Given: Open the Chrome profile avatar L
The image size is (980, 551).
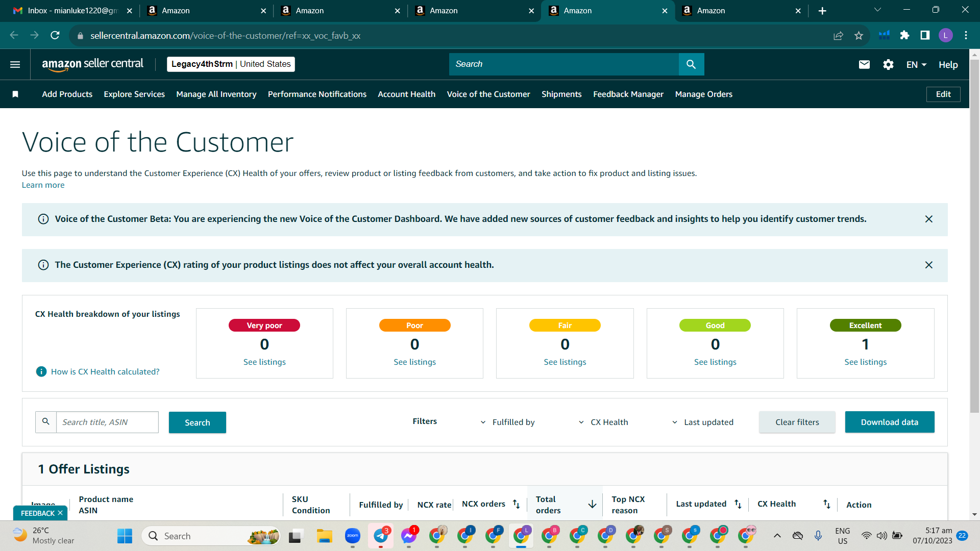Looking at the screenshot, I should coord(946,35).
